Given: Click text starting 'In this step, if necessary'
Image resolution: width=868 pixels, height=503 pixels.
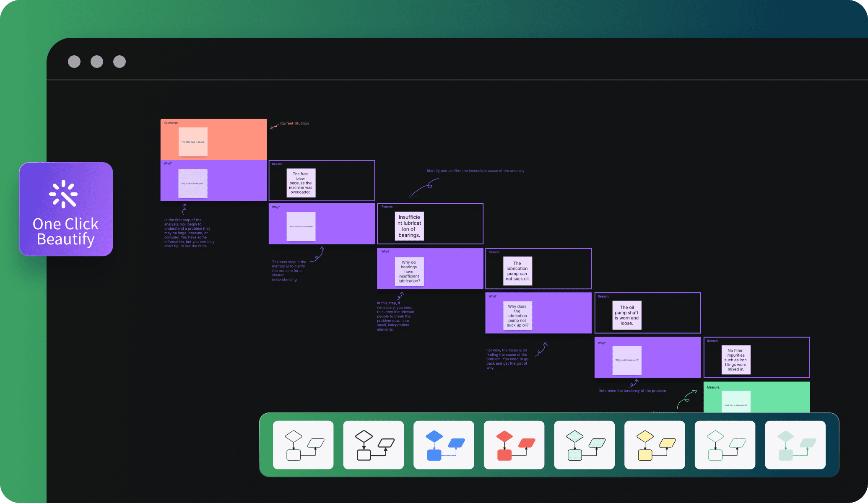Looking at the screenshot, I should point(395,316).
